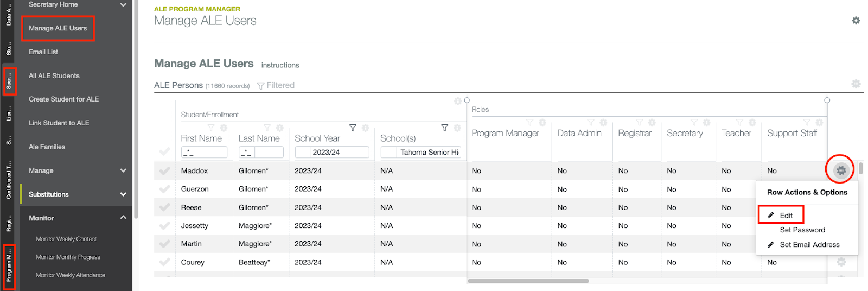Select Set Email Address menu option
868x291 pixels.
point(809,245)
